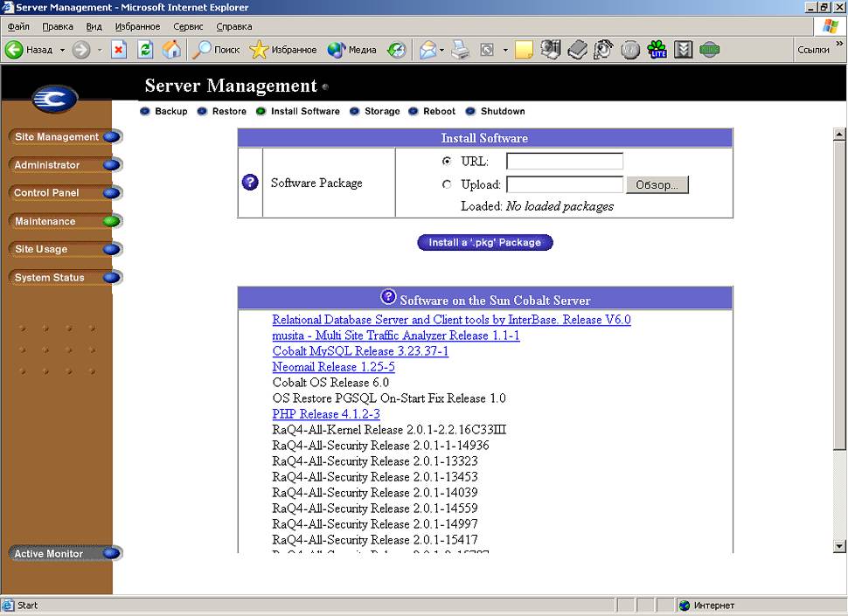This screenshot has width=848, height=616.
Task: Open Control Panel sidebar section
Action: [66, 193]
